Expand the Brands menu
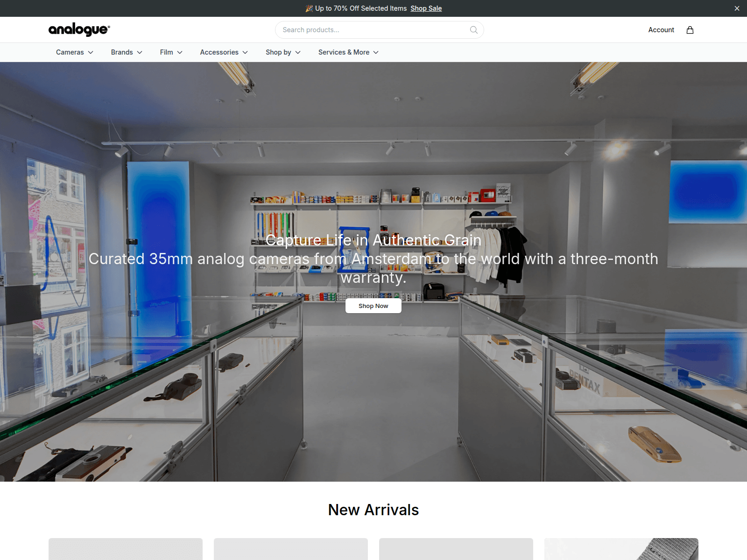The height and width of the screenshot is (560, 747). 127,52
